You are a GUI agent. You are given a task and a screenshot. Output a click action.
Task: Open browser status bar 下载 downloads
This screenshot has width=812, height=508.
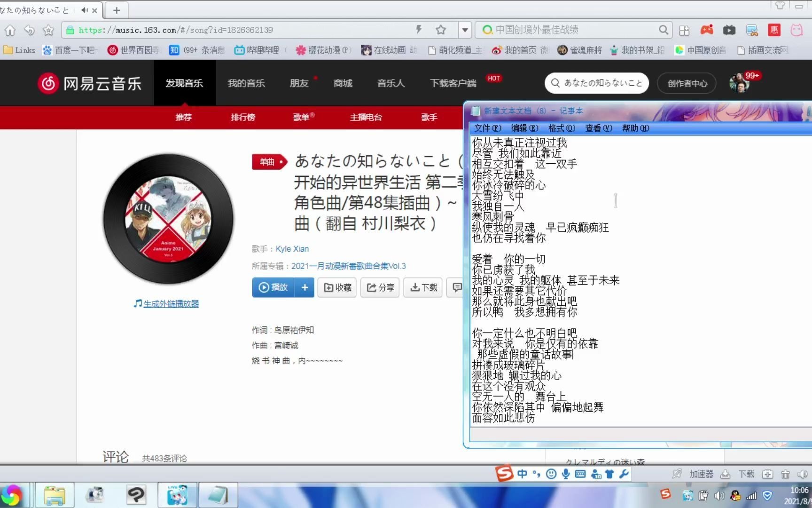click(738, 474)
